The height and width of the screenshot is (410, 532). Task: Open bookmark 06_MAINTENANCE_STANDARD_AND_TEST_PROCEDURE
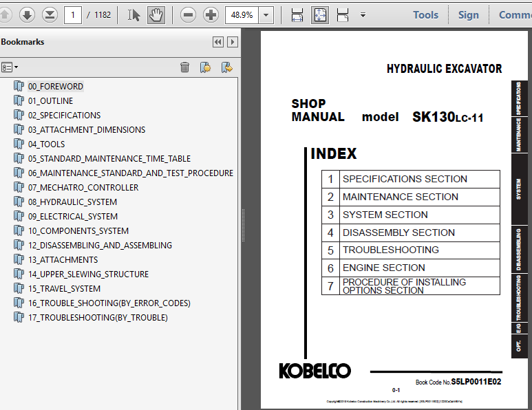click(131, 173)
